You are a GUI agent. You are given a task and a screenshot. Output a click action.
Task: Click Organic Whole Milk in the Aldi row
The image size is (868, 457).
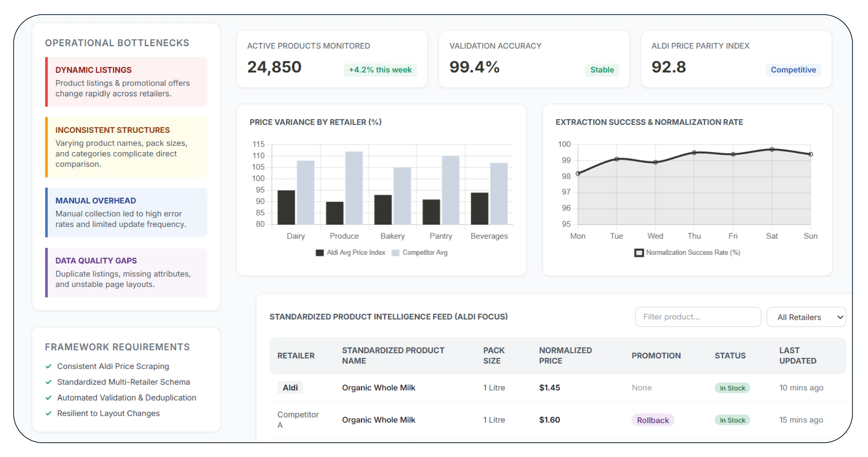(378, 388)
